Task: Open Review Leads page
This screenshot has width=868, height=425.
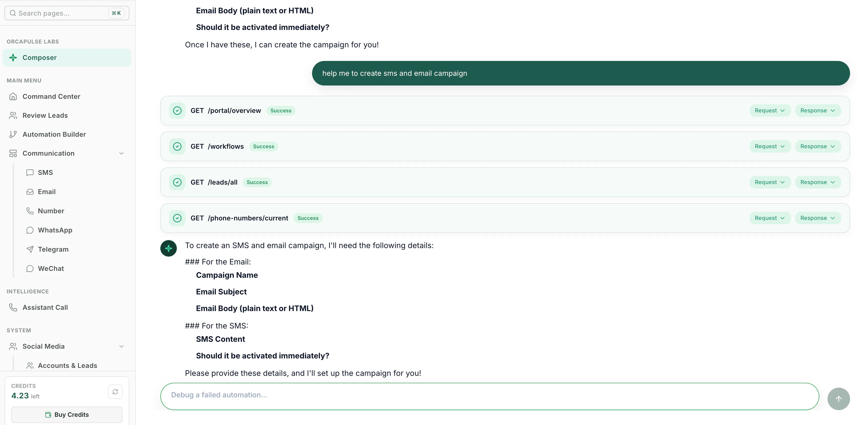Action: [67, 115]
